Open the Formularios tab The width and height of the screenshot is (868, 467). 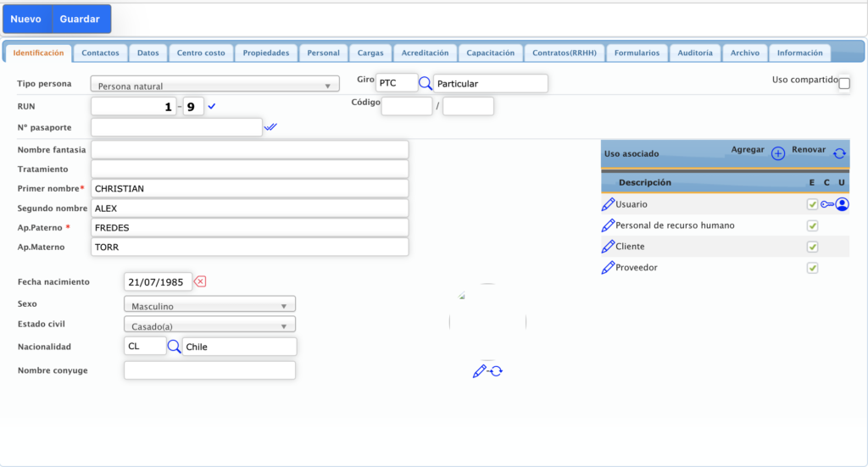click(x=637, y=53)
